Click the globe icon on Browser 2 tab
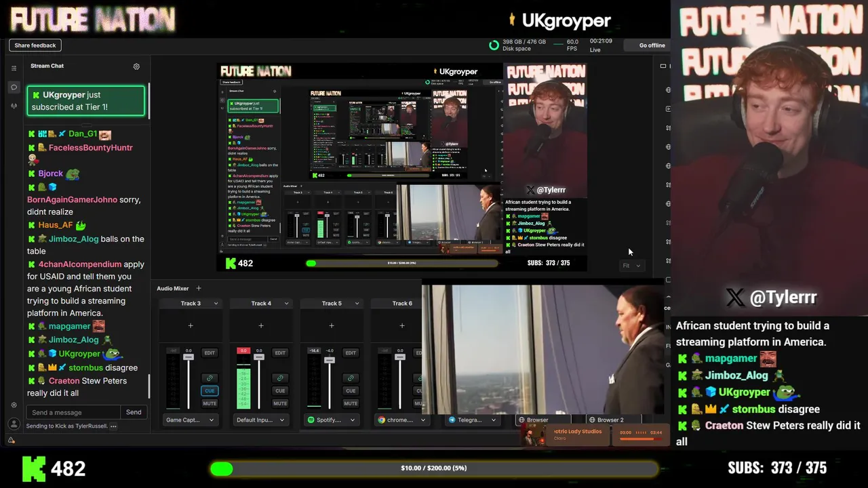The height and width of the screenshot is (488, 868). tap(592, 420)
